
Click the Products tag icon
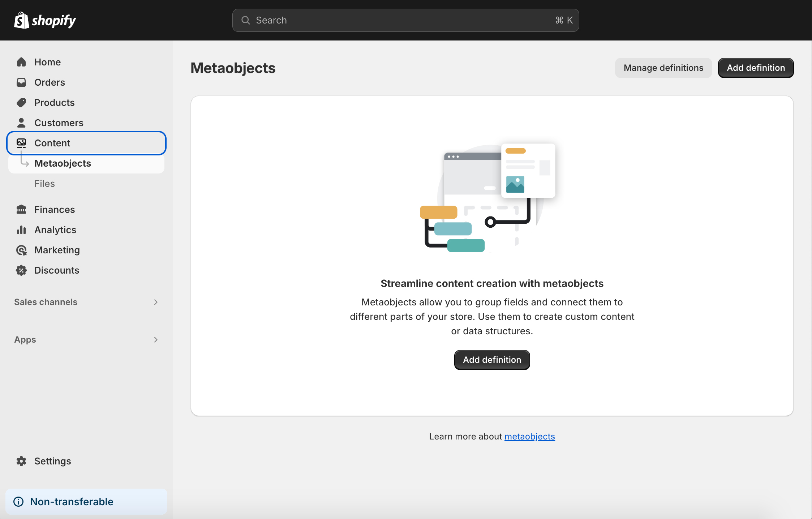tap(21, 103)
